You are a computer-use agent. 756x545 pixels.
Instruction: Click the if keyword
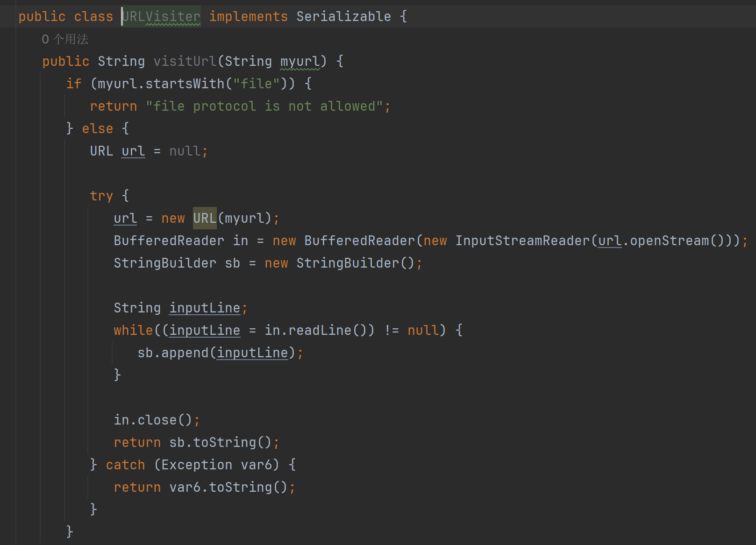tap(74, 84)
